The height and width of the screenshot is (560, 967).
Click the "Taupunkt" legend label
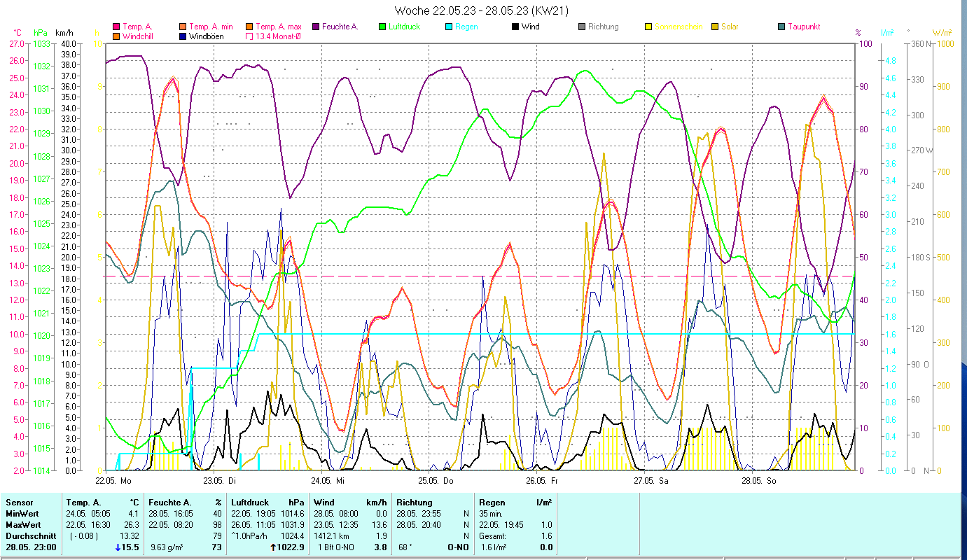[x=804, y=27]
